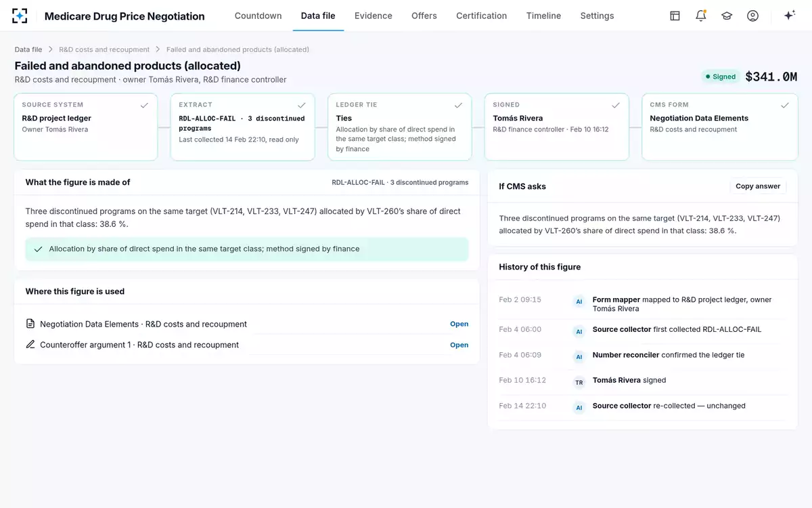Open the layout panel icon
This screenshot has height=508, width=812.
pos(675,16)
